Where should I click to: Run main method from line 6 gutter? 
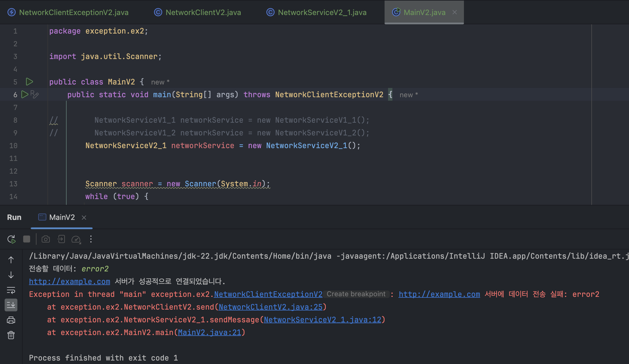tap(25, 94)
